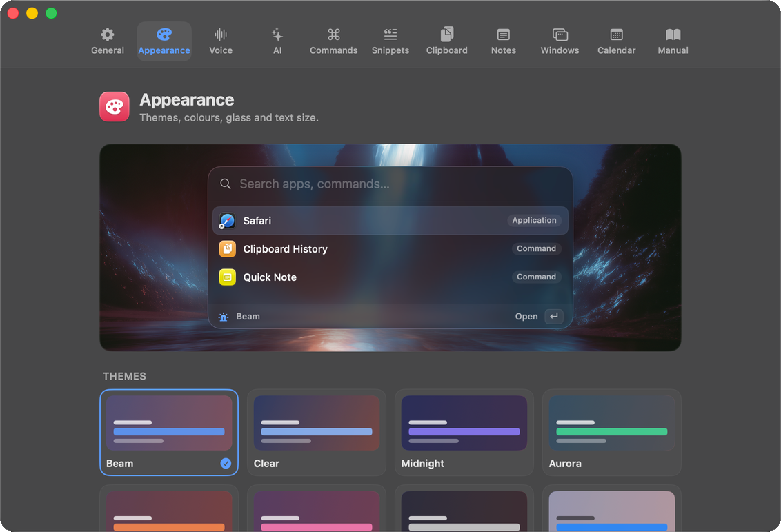The height and width of the screenshot is (532, 781).
Task: Click the Manual tab label
Action: pos(673,50)
